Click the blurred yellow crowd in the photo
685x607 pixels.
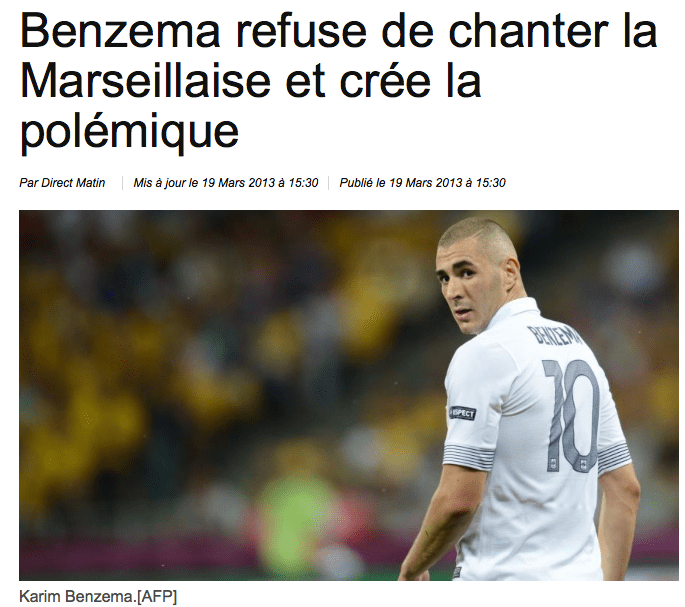pos(131,350)
